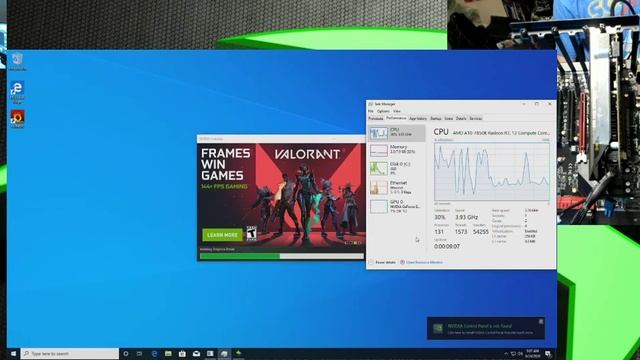Click the NVIDIA Control Panel not found notification

(x=486, y=328)
